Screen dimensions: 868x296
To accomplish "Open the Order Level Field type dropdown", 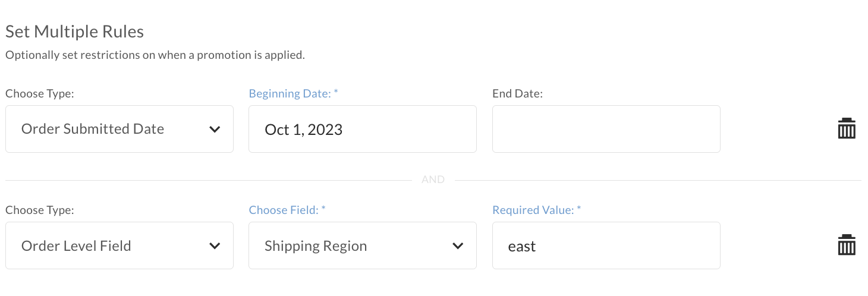I will [119, 245].
